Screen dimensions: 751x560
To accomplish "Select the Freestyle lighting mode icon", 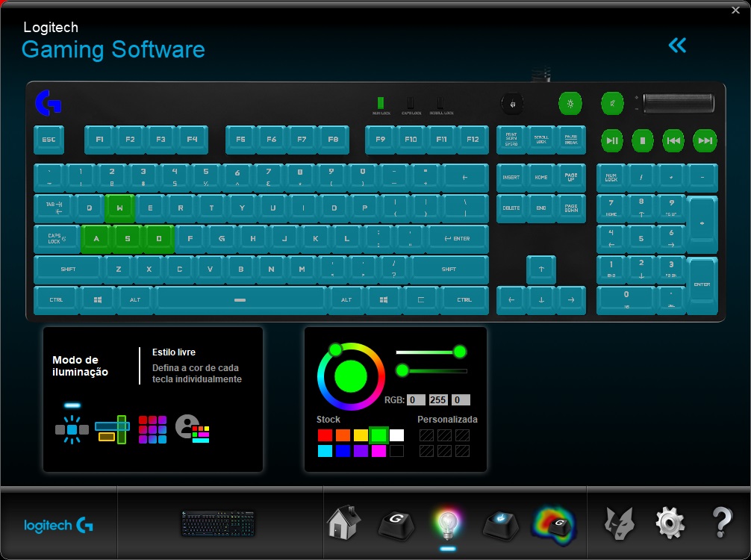I will [x=72, y=429].
